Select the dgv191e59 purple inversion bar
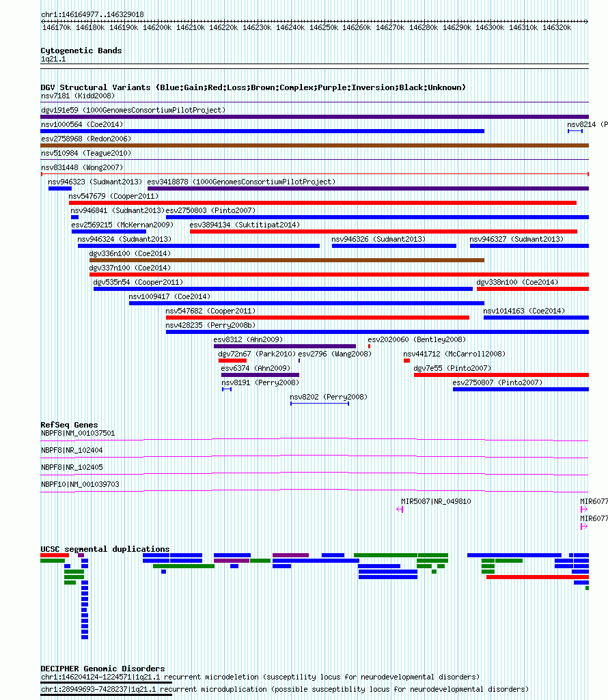This screenshot has width=608, height=700. tap(314, 117)
